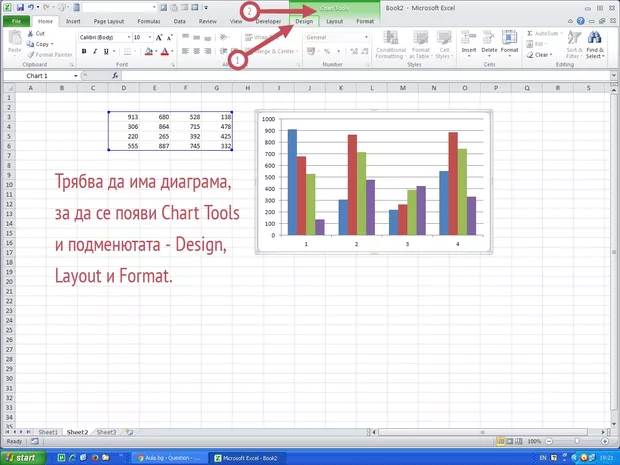The height and width of the screenshot is (465, 620).
Task: Toggle Bottom Align
Action: coord(208,37)
